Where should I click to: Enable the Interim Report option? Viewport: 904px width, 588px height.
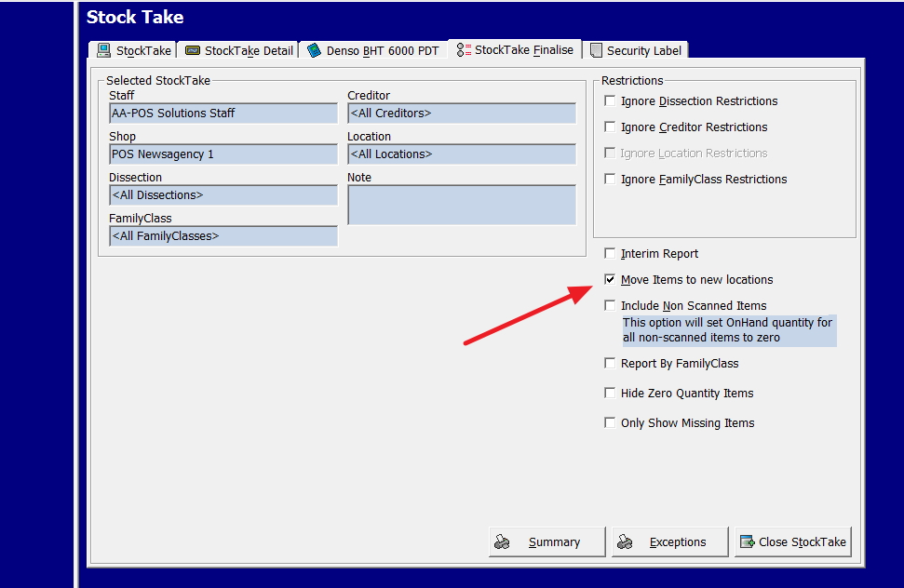pyautogui.click(x=610, y=253)
